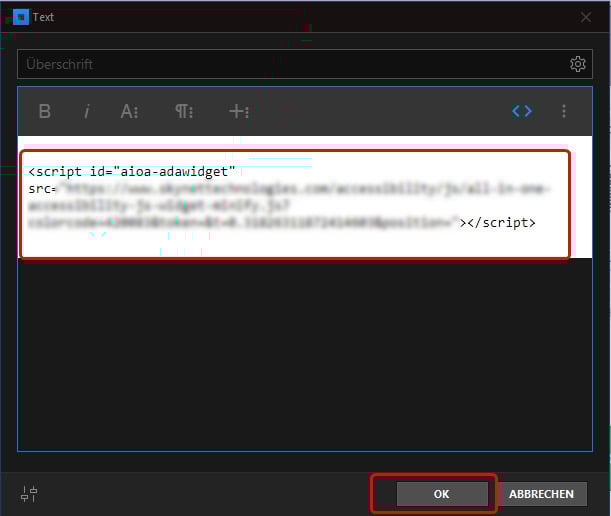The image size is (611, 516).
Task: Open the more options vertical dots menu
Action: pos(564,111)
